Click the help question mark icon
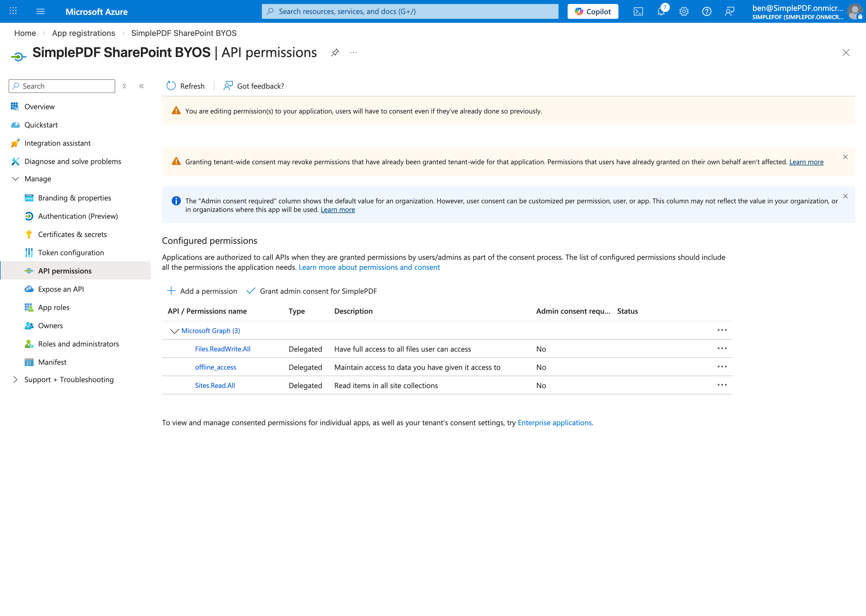 pos(706,11)
